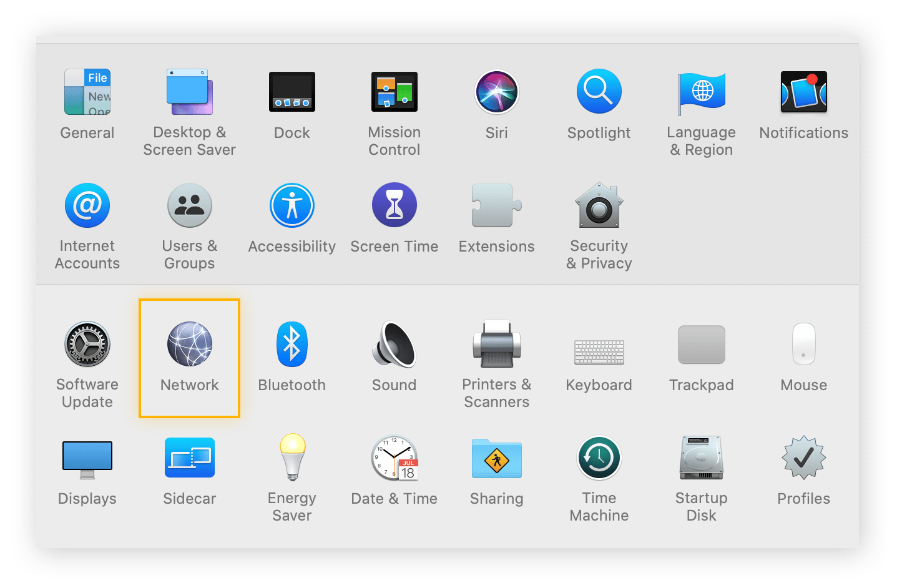897x588 pixels.
Task: Click the Desktop & Screen Saver icon
Action: (190, 92)
